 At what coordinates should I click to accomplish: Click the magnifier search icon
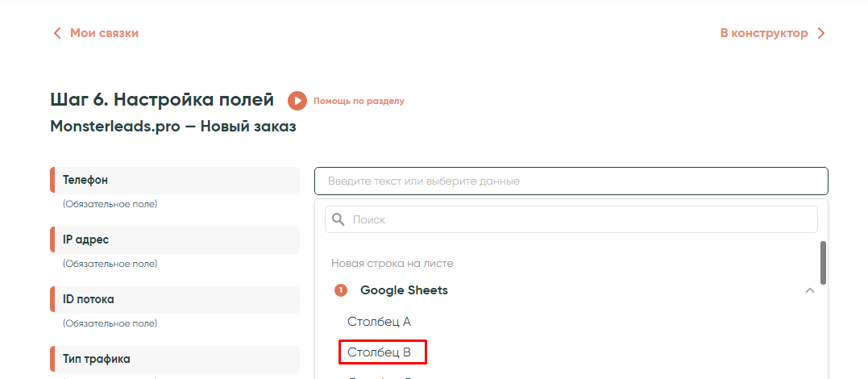coord(338,219)
